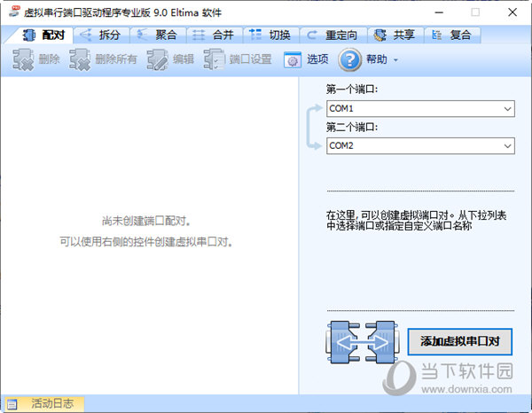Click the 选项 toolbar label

[x=317, y=59]
